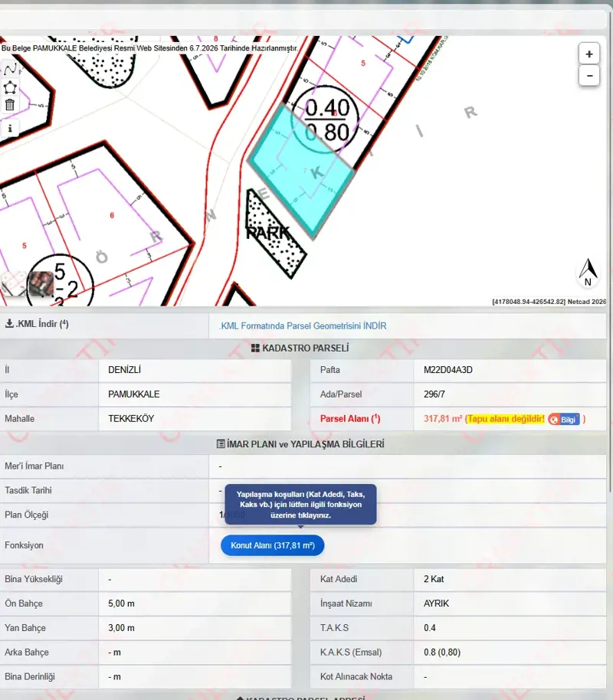Click the Parsel Alanı red label
Viewport: 613px width, 700px height.
point(350,419)
